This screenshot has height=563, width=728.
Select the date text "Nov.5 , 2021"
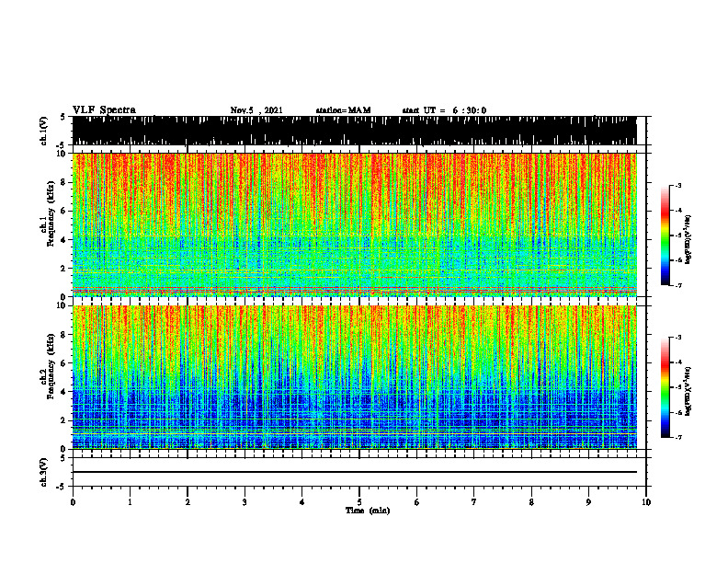point(256,110)
